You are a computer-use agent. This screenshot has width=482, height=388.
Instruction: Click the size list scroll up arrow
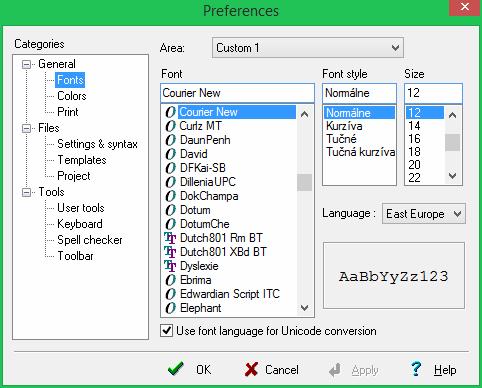452,115
